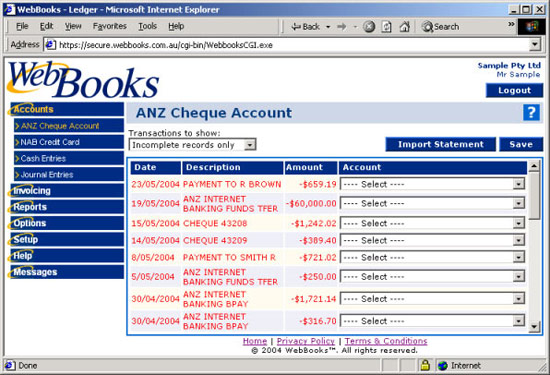Image resolution: width=550 pixels, height=375 pixels.
Task: Click the ANZ Cheque Account page heading
Action: [x=214, y=113]
